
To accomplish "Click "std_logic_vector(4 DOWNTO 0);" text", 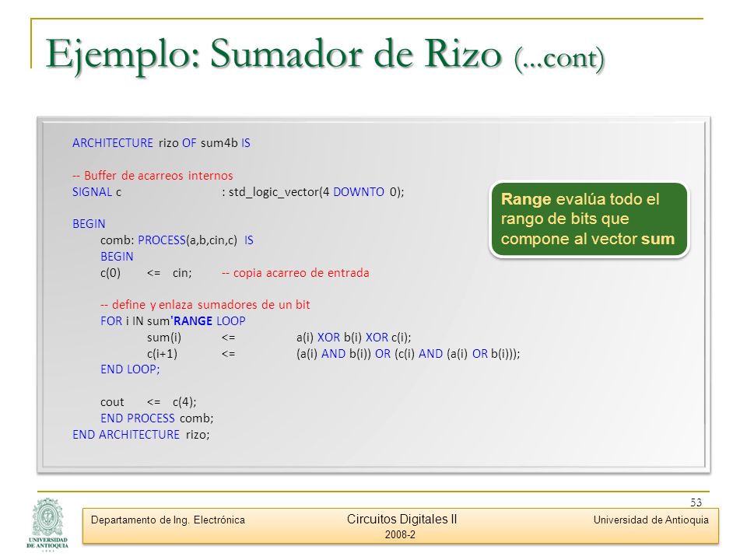I will (317, 192).
